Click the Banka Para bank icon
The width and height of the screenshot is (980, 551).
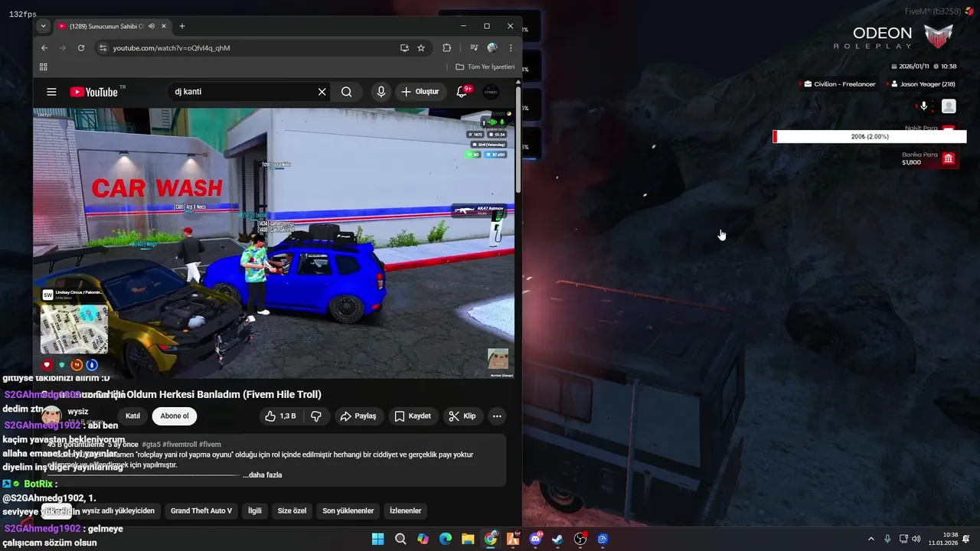(949, 158)
